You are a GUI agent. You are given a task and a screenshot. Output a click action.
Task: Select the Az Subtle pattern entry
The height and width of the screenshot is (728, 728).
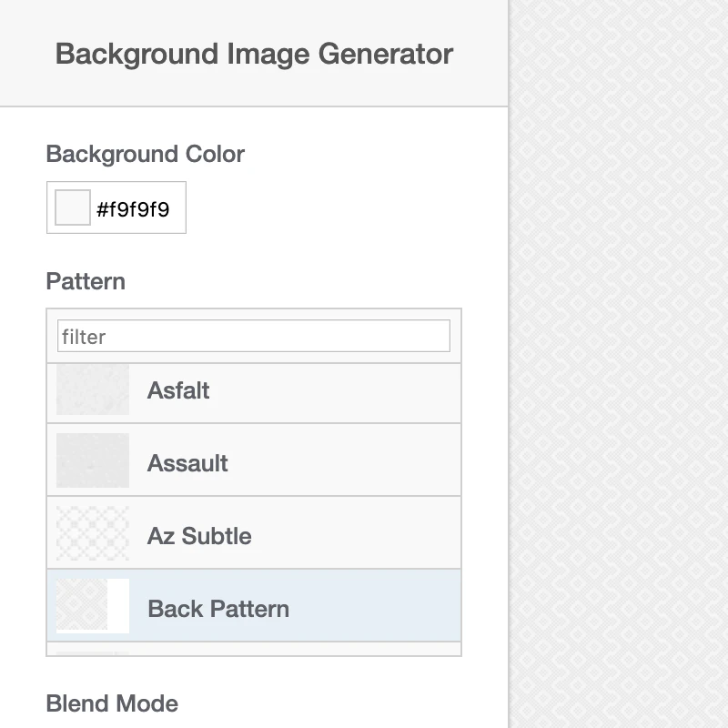(253, 535)
